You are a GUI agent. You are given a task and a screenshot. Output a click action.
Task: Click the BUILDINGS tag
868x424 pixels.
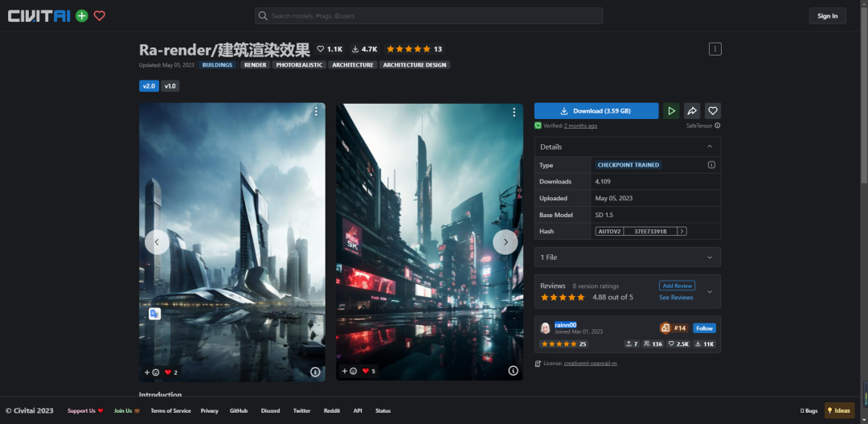tap(218, 65)
